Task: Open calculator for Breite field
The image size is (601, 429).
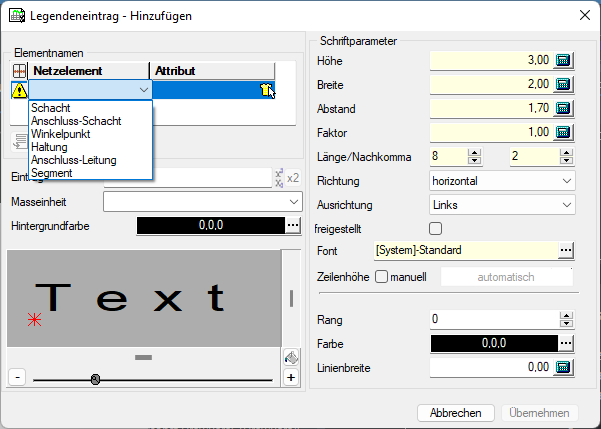Action: pyautogui.click(x=562, y=84)
